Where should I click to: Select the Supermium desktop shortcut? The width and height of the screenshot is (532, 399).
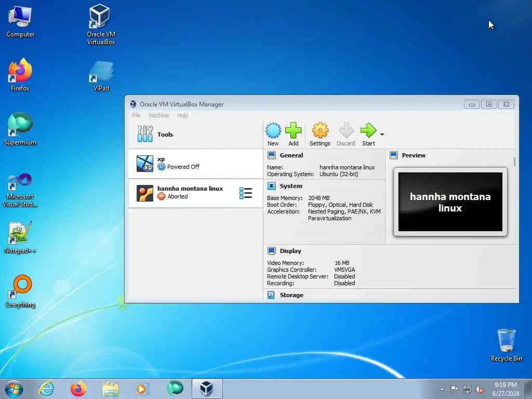point(20,129)
